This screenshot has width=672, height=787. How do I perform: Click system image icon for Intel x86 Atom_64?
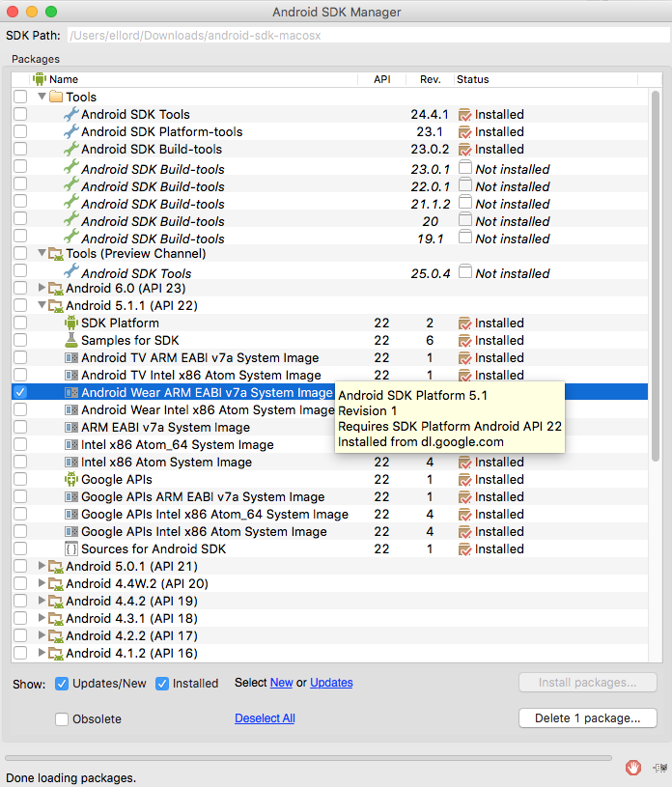(x=71, y=445)
